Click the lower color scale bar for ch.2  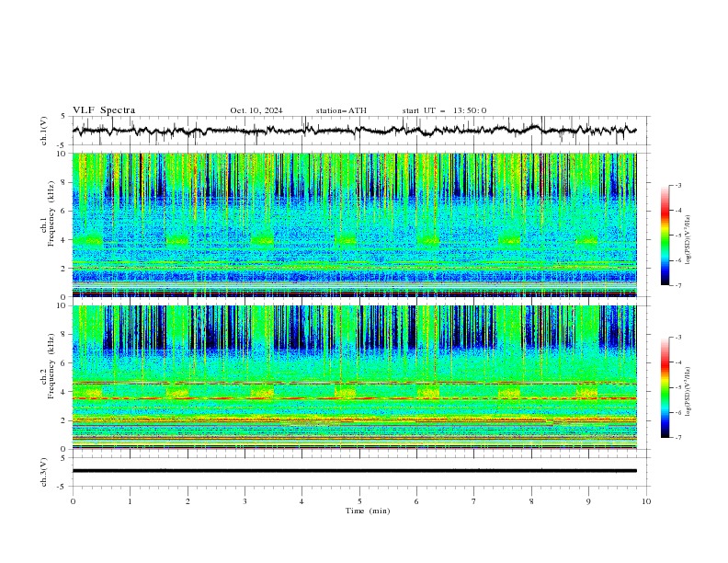pos(665,387)
